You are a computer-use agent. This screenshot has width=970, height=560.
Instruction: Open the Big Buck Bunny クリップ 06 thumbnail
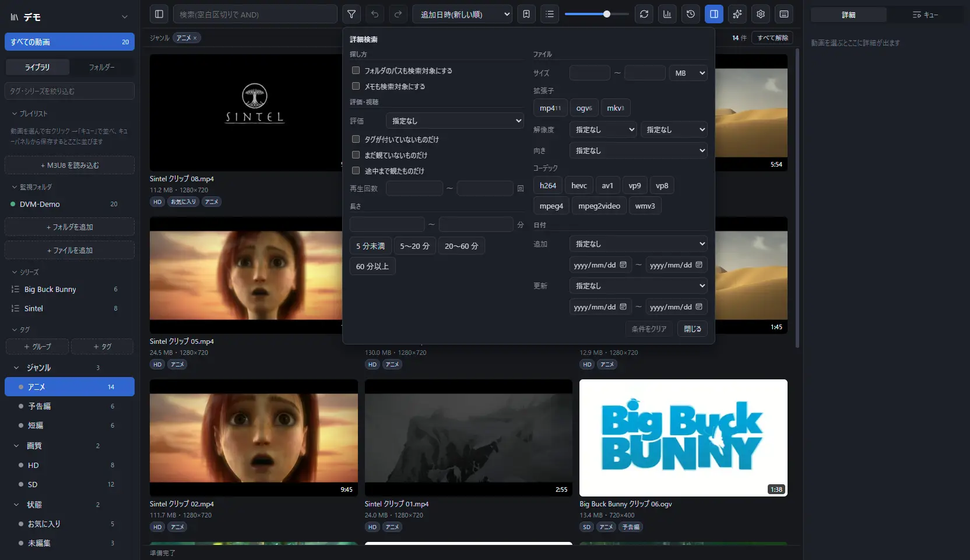[683, 438]
